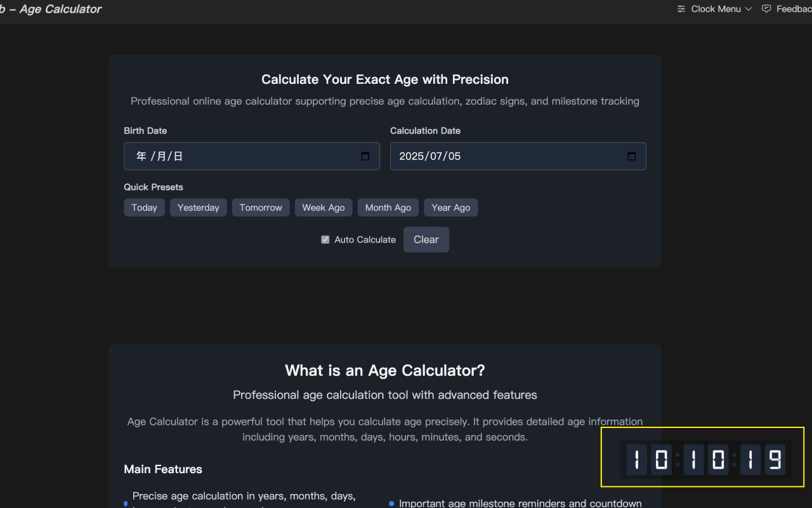Click the speech bubble Feedback icon

(x=766, y=9)
